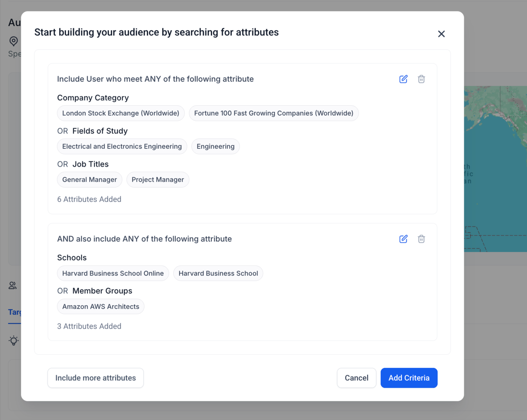Select Electrical and Electronics Engineering chip
This screenshot has width=527, height=420.
click(122, 146)
